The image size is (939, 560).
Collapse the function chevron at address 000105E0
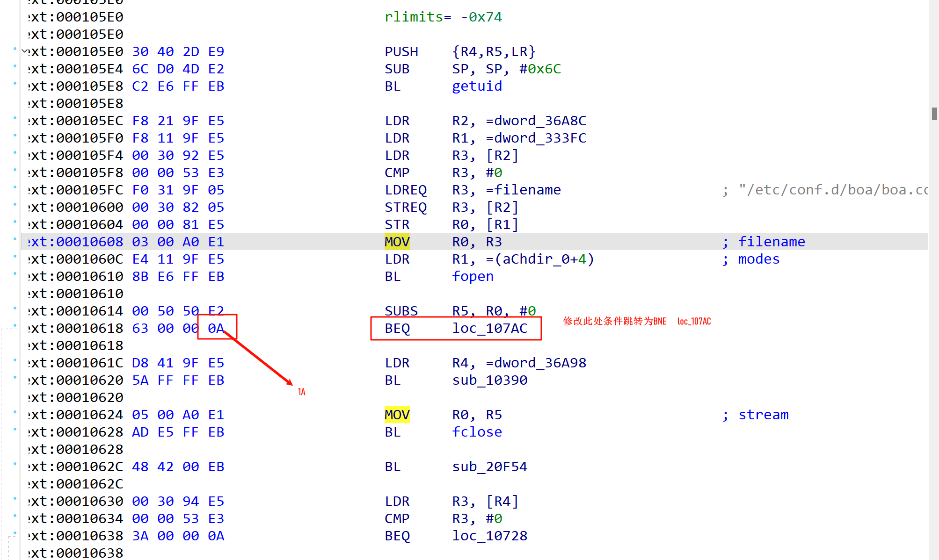tap(24, 51)
